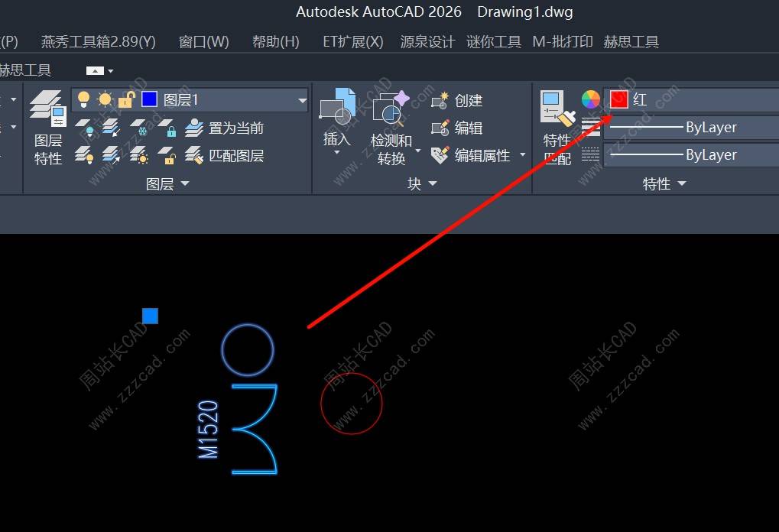Click the Detect and Convert (检测和转换) icon
This screenshot has width=779, height=532.
391,107
